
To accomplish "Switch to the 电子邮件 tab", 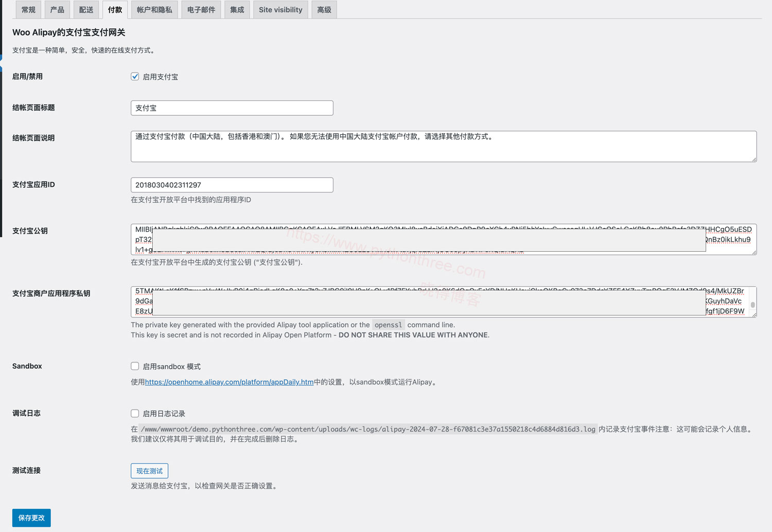I will tap(201, 9).
